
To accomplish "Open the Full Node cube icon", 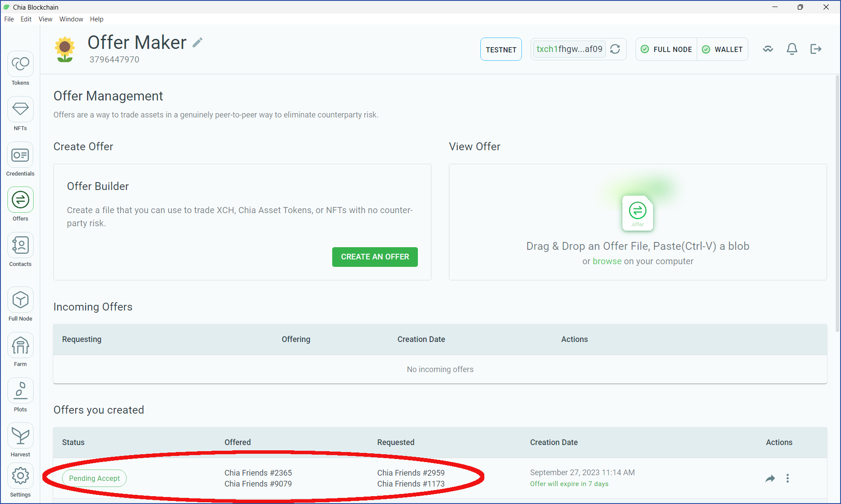I will (20, 300).
